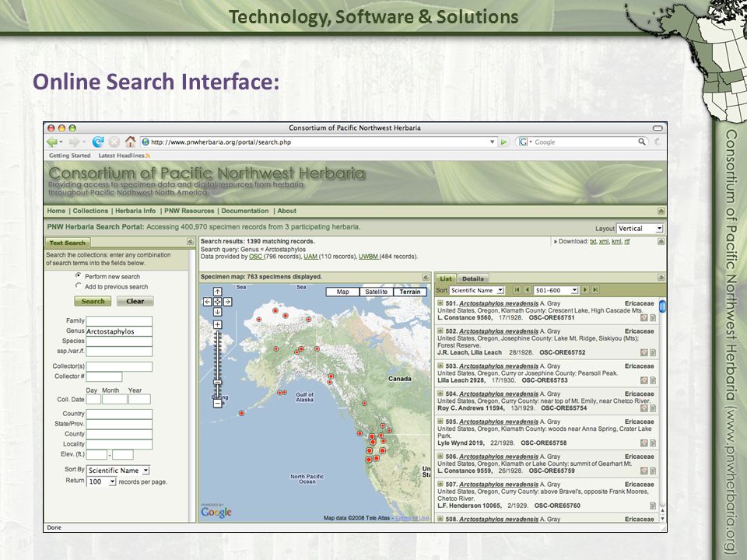Recenter the map with the middle pan icon
The image size is (747, 560).
click(217, 302)
